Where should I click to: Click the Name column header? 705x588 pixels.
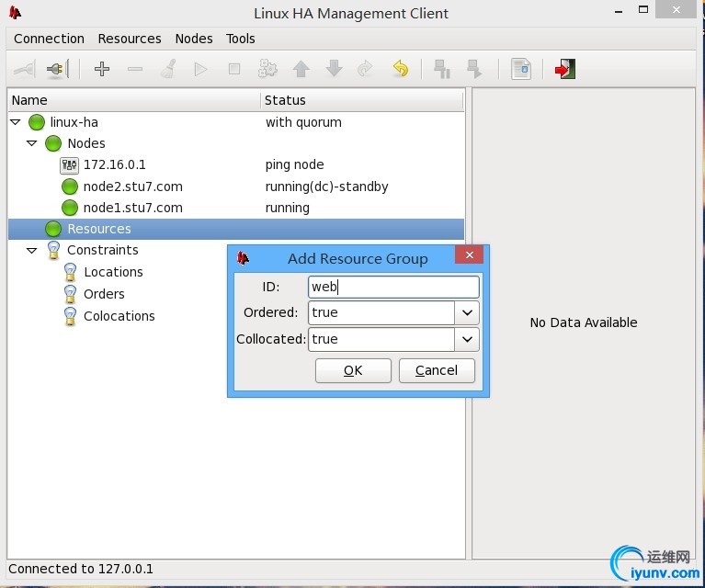(x=134, y=100)
